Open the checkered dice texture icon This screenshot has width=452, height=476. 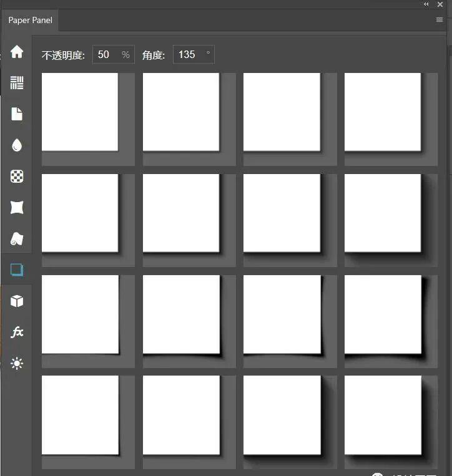[x=17, y=177]
